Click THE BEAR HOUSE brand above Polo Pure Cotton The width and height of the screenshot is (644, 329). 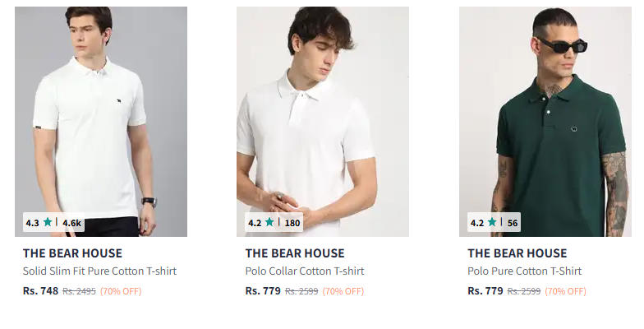coord(517,253)
